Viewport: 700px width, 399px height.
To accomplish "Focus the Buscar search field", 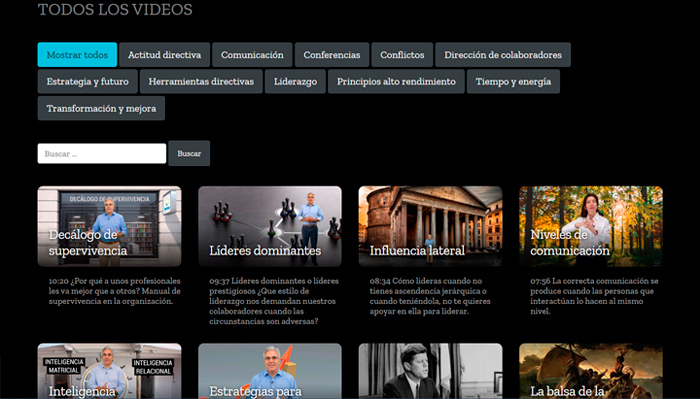I will pyautogui.click(x=102, y=154).
